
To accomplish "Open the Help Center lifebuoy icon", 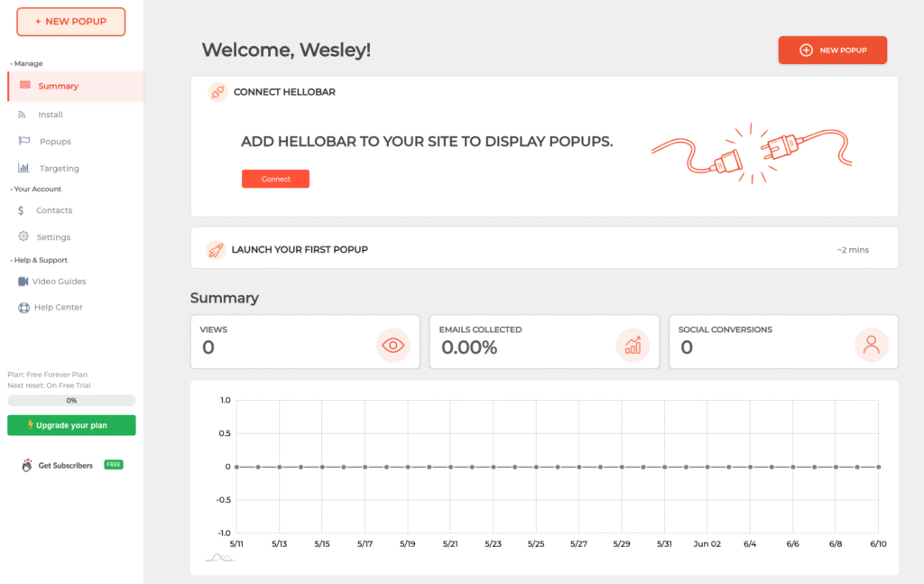I will click(23, 307).
